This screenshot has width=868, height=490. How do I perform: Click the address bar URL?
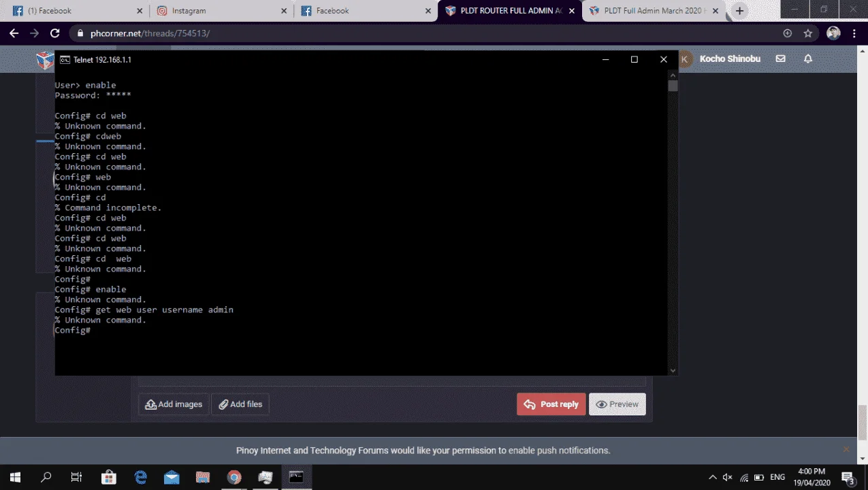[150, 33]
